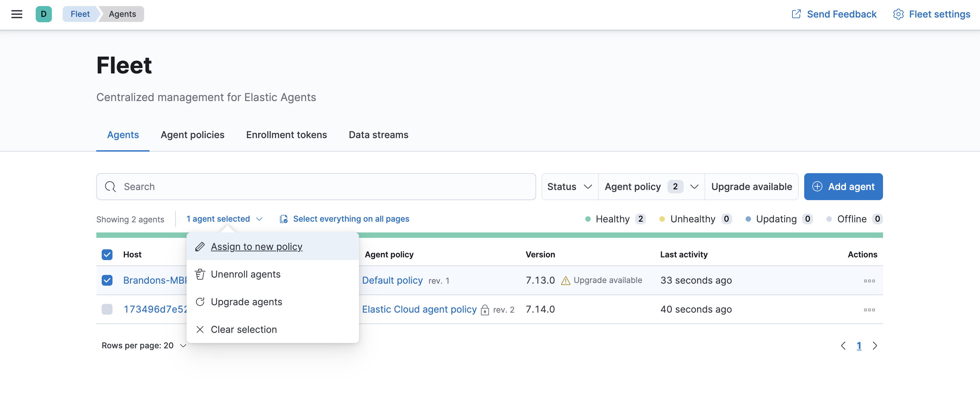Open the actions ellipsis for Brandons-MBP row
Viewport: 980px width, 411px height.
pos(869,281)
